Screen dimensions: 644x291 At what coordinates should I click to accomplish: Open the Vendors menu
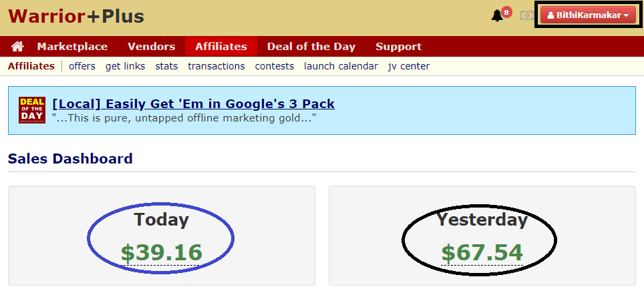coord(151,46)
